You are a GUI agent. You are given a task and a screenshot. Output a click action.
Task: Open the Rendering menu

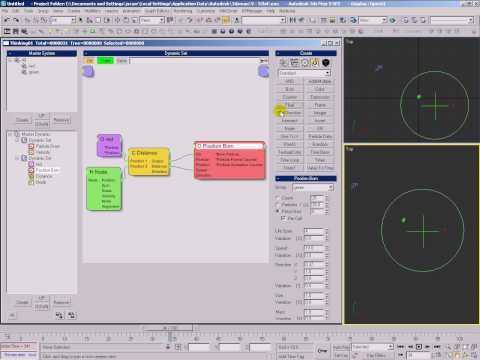pyautogui.click(x=183, y=11)
